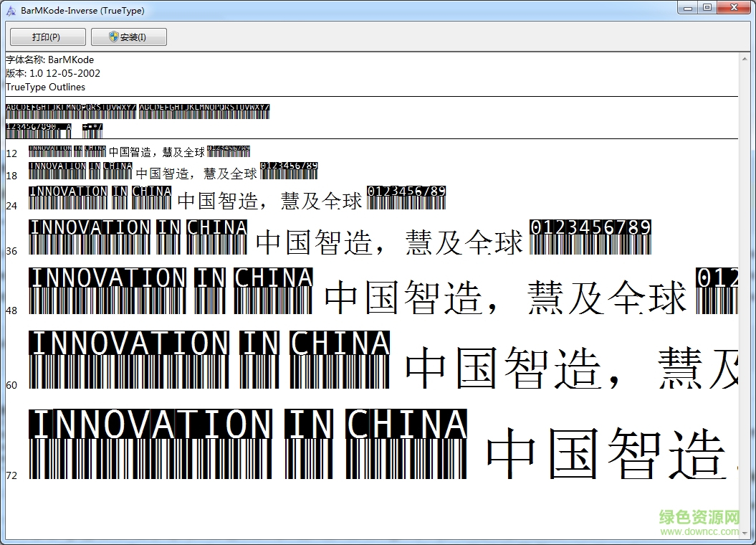Click the UAC shield icon on the install button
The height and width of the screenshot is (545, 756).
[x=113, y=37]
